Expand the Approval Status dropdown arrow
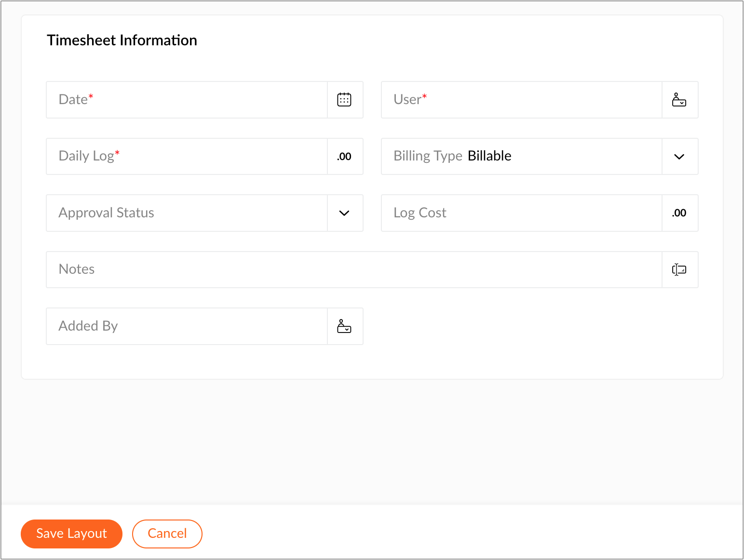The width and height of the screenshot is (744, 560). tap(344, 213)
